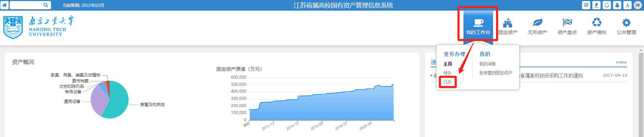Click notice date 2017-09-18
This screenshot has height=137, width=644.
point(615,76)
